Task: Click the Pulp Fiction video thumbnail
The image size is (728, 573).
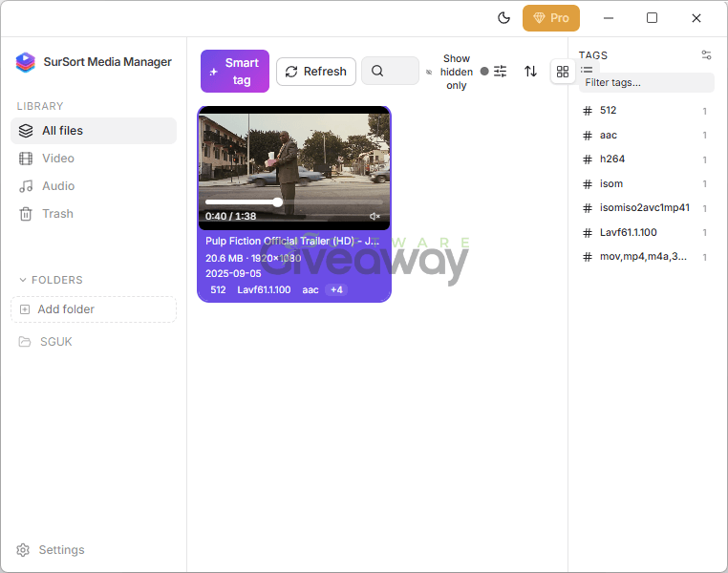Action: [294, 168]
